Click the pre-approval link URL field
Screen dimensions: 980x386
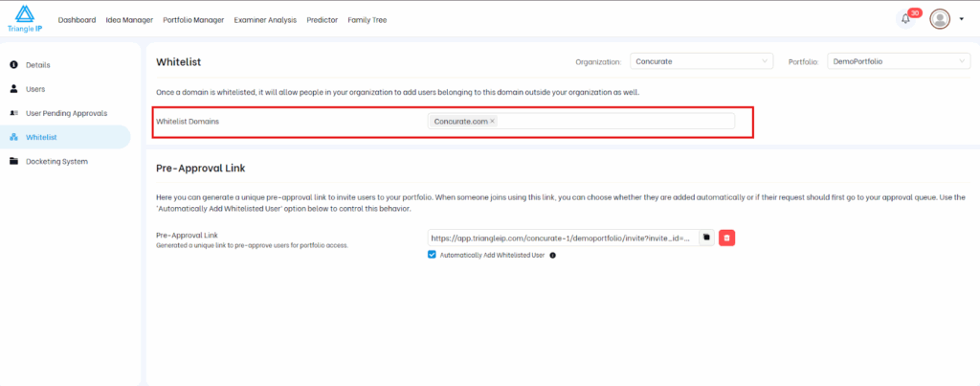(x=563, y=238)
